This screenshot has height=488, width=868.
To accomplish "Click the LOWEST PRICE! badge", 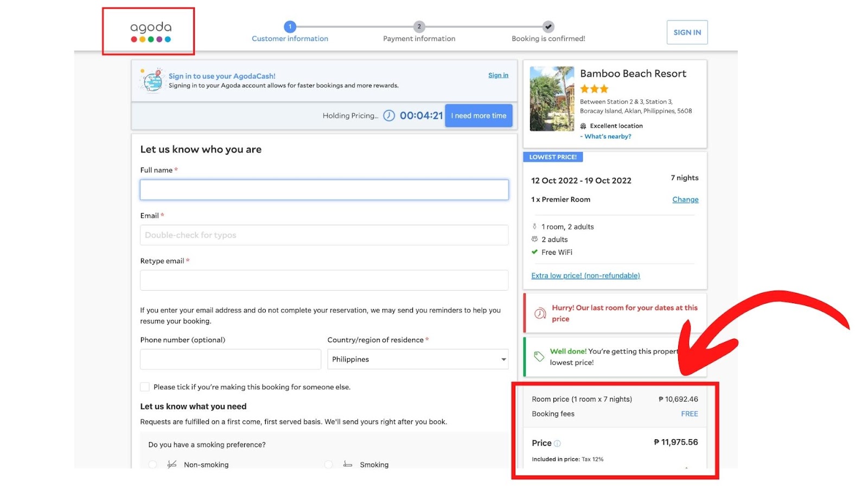I will tap(553, 157).
